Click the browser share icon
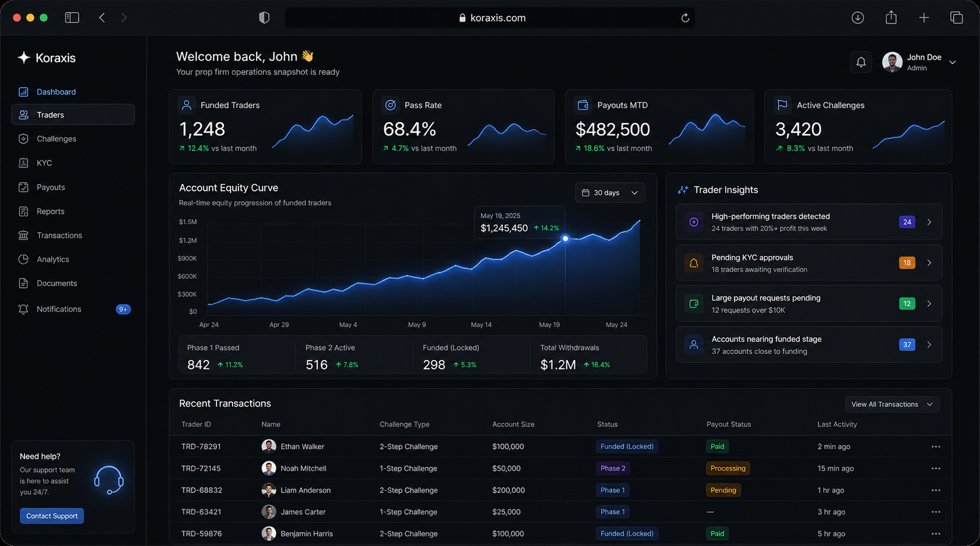The width and height of the screenshot is (980, 546). point(891,17)
